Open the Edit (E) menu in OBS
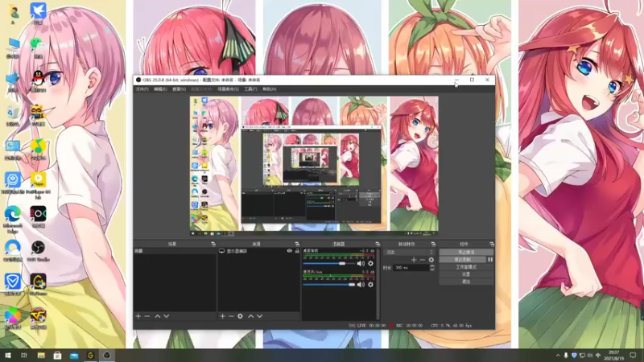 coord(160,89)
